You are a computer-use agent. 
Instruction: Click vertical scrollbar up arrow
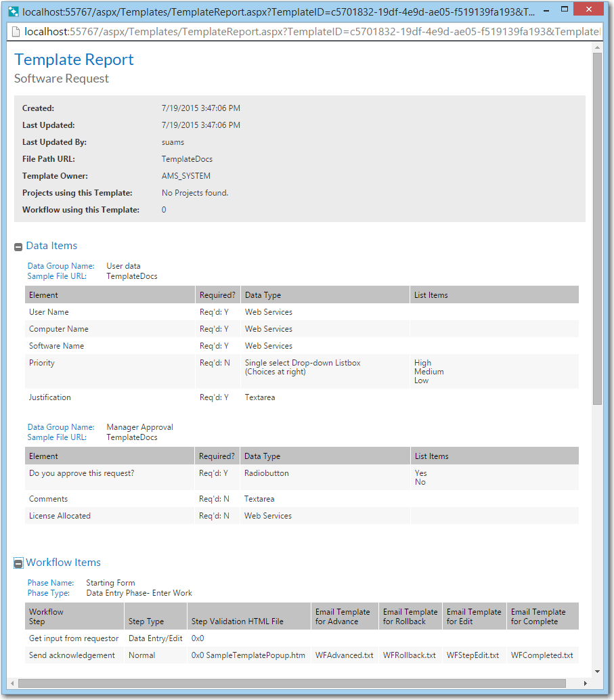pyautogui.click(x=598, y=47)
